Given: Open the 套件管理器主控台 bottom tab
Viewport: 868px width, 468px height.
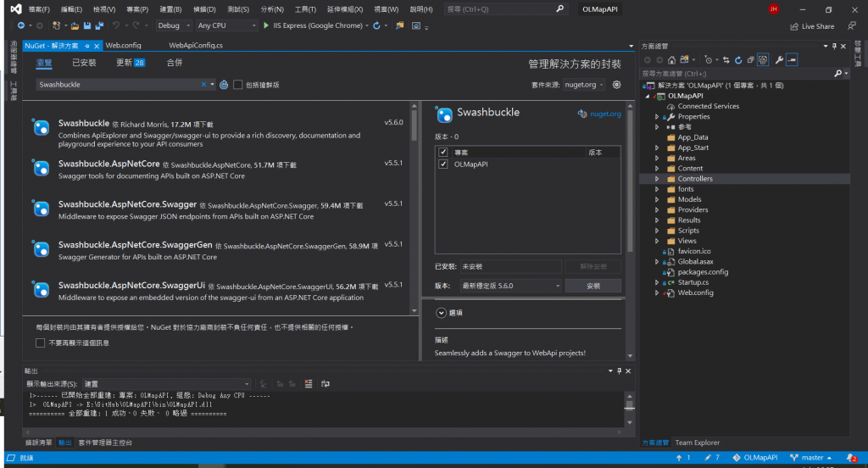Looking at the screenshot, I should [x=105, y=443].
